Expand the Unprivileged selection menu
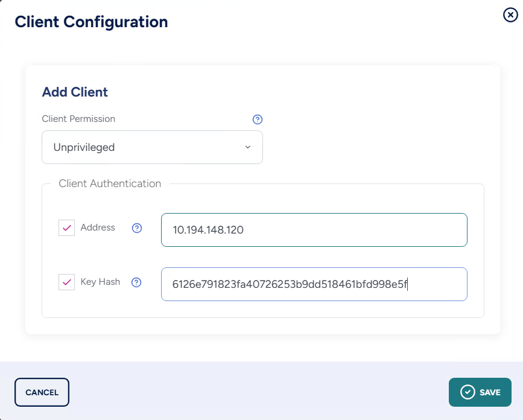This screenshot has height=420, width=523. 152,147
